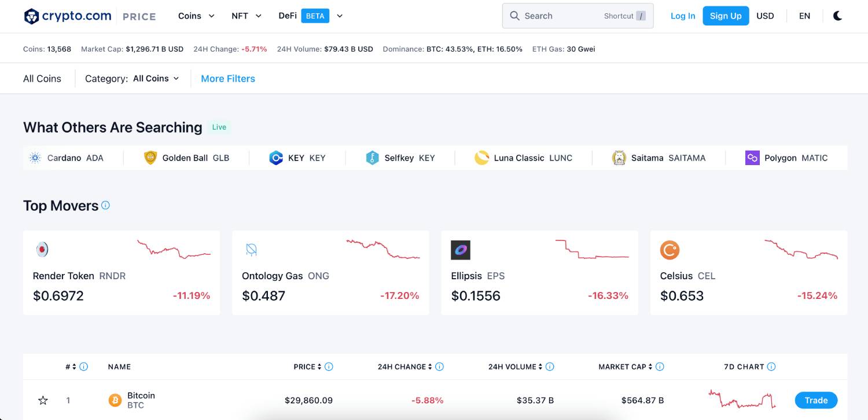Open Bitcoin 7D chart sparkline
868x420 pixels.
point(742,399)
